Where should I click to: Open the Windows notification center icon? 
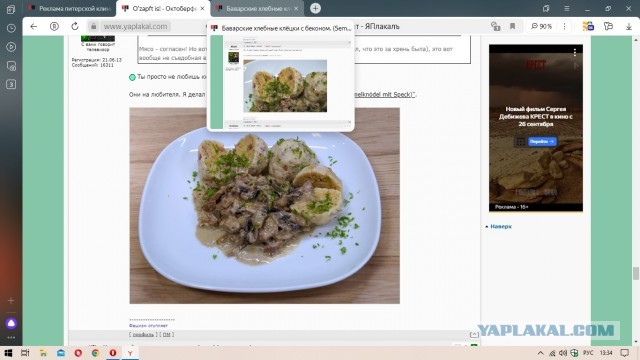[624, 353]
